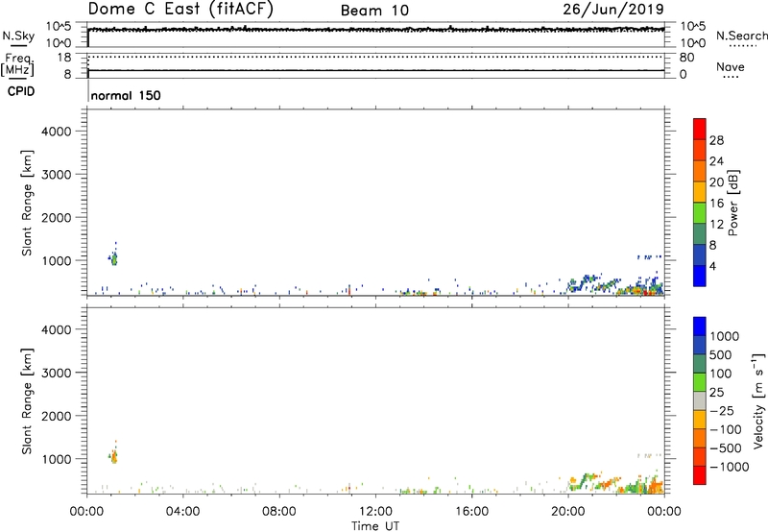This screenshot has width=768, height=532.
Task: Click the '-25' tick label on the Velocity colorbar
Action: (721, 411)
